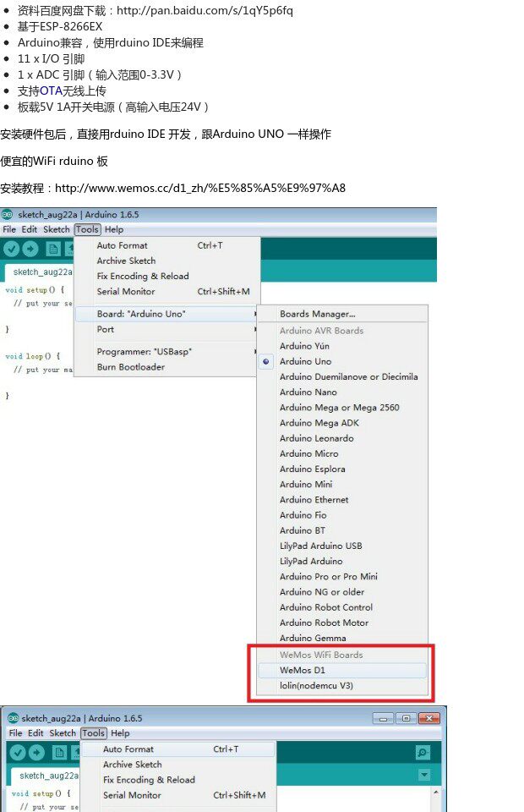Click Arduino logo icon in top window title bar
Screen dimensions: 524x812
coord(8,214)
